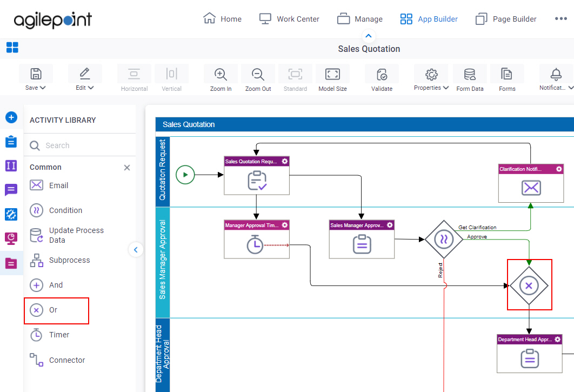Click the activity library Search field
Viewport: 574px width, 392px height.
80,145
